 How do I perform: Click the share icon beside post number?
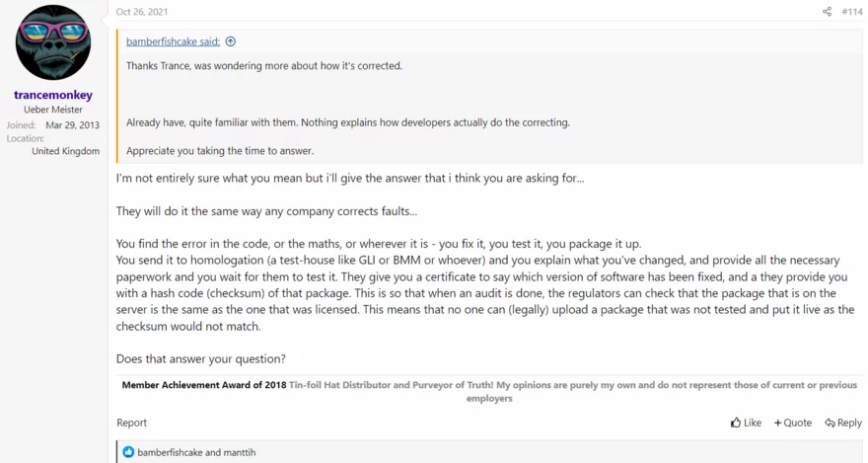click(x=827, y=12)
